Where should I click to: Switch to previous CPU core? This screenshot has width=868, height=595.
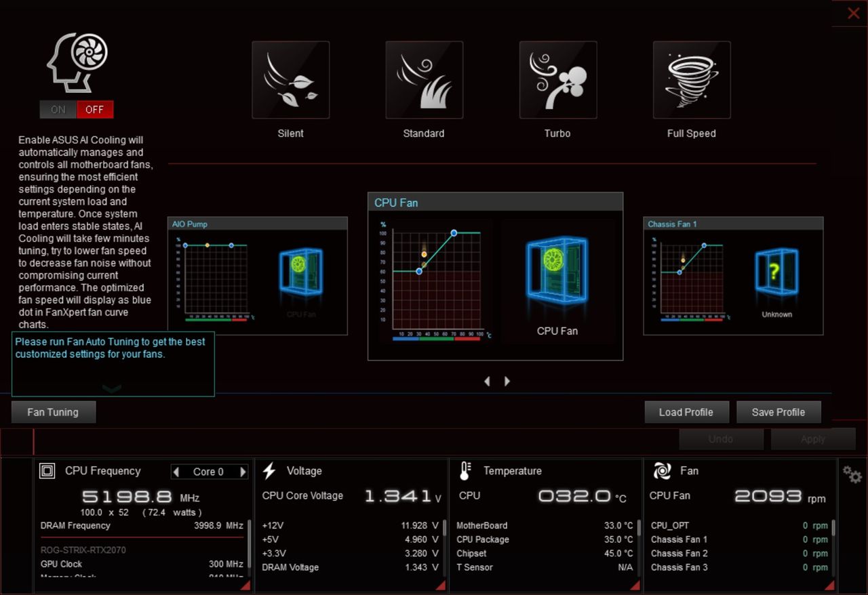pos(176,472)
